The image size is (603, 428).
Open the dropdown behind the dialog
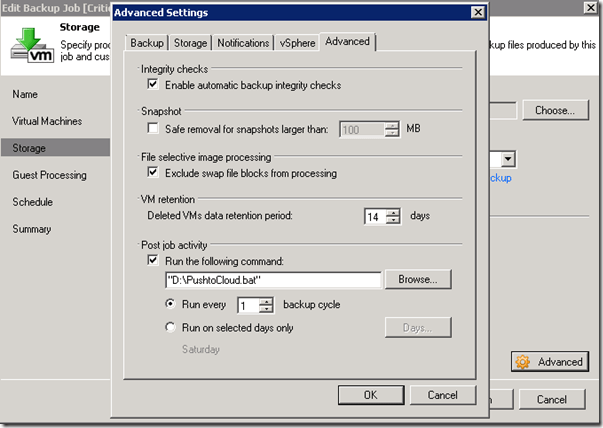click(x=508, y=159)
